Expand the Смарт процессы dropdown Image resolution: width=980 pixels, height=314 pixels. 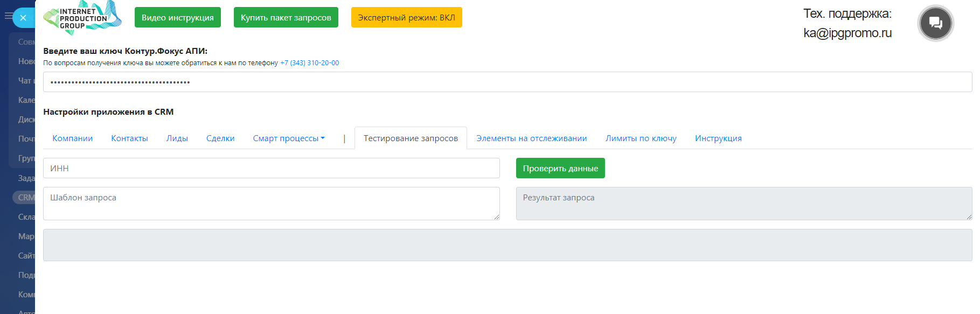tap(289, 138)
